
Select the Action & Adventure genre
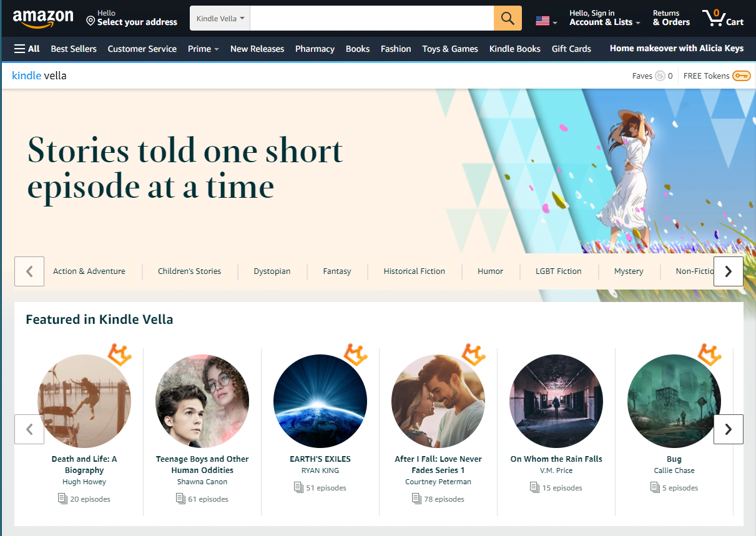89,271
